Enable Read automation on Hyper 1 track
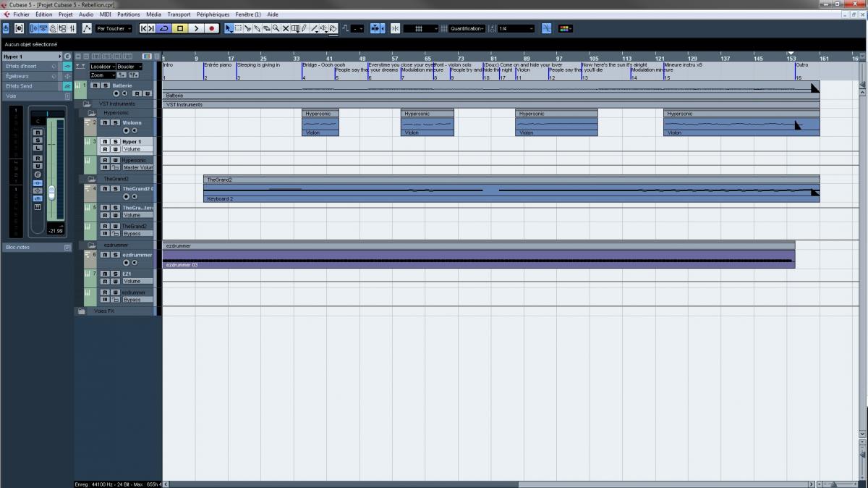The height and width of the screenshot is (488, 868). click(x=105, y=149)
